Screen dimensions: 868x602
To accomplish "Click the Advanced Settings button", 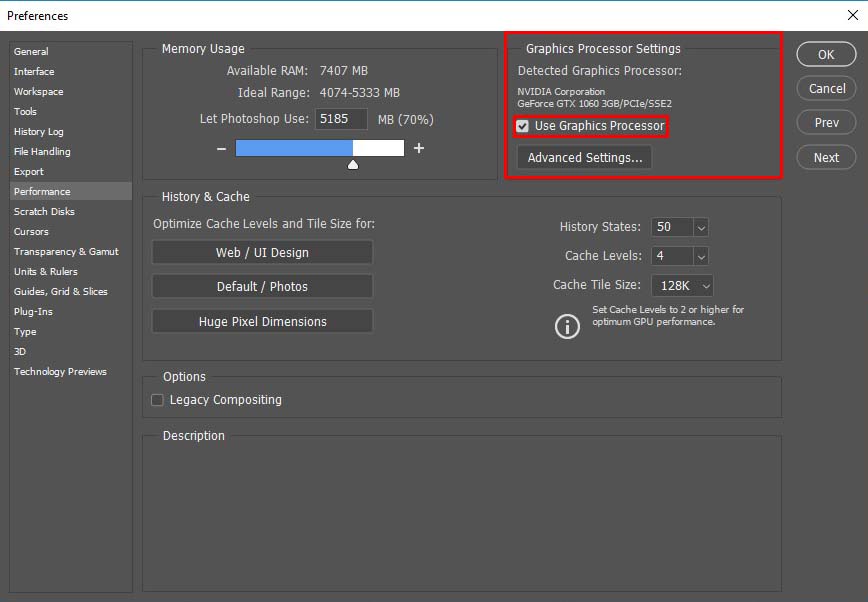I will (x=583, y=157).
